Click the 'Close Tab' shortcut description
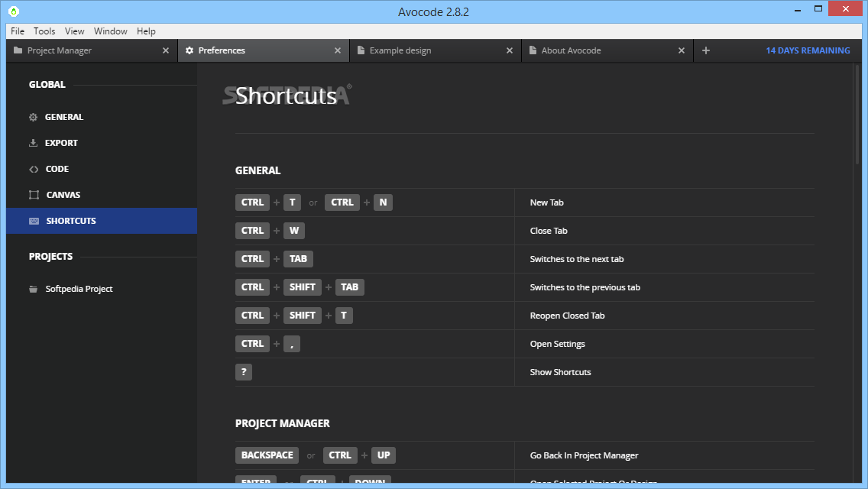 549,231
